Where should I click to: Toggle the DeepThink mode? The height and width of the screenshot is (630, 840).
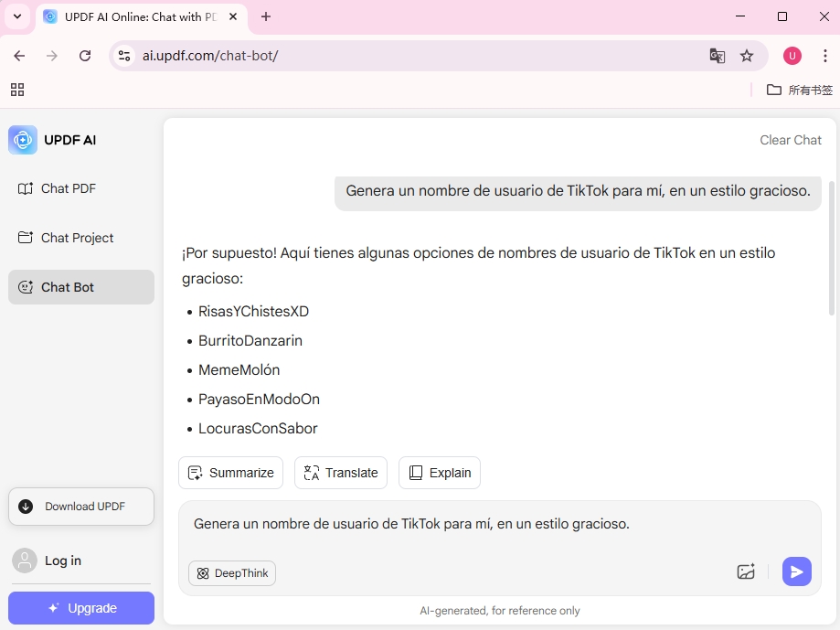click(x=232, y=573)
